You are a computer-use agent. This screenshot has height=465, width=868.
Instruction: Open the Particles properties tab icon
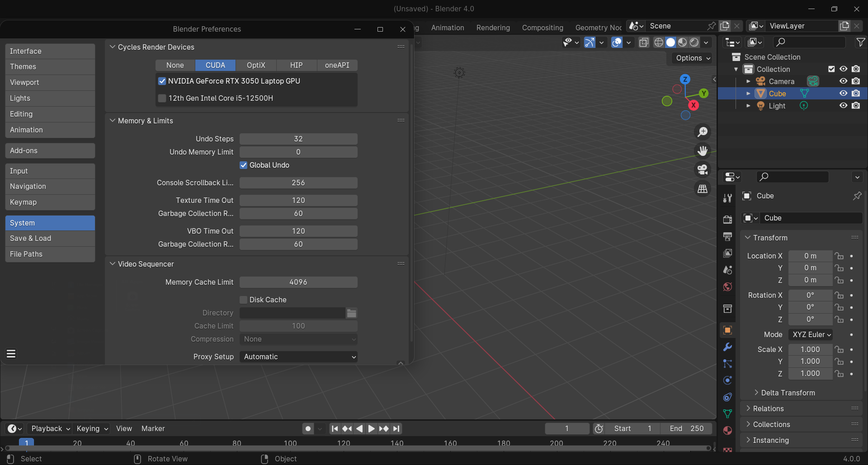727,363
